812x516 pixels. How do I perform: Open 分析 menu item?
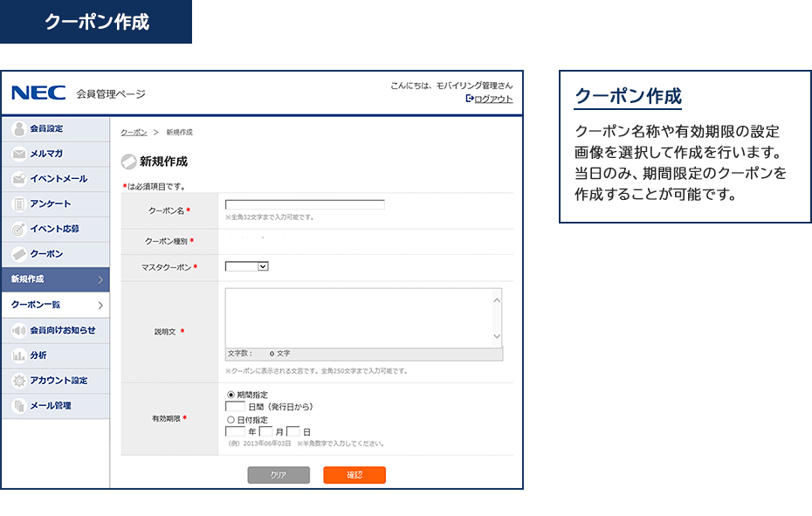coord(55,355)
